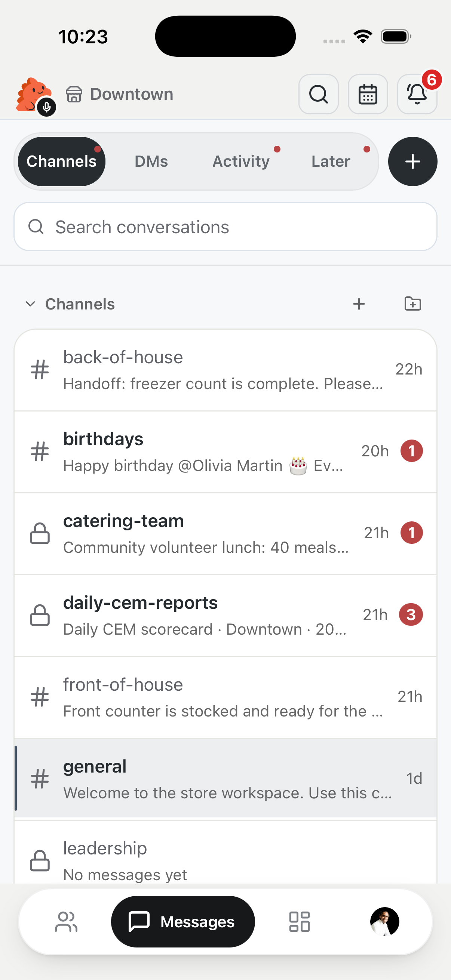Tap the battery status icon
The height and width of the screenshot is (980, 451).
[x=396, y=37]
